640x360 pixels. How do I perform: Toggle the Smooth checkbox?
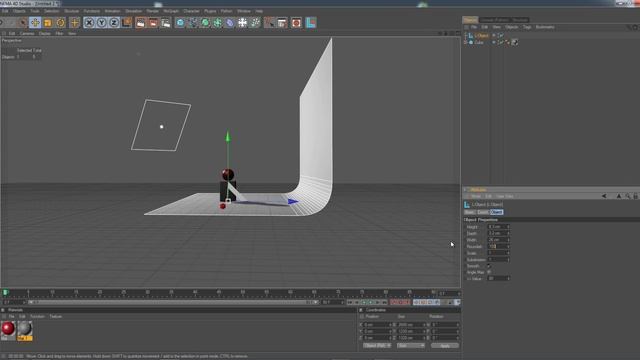pyautogui.click(x=489, y=266)
